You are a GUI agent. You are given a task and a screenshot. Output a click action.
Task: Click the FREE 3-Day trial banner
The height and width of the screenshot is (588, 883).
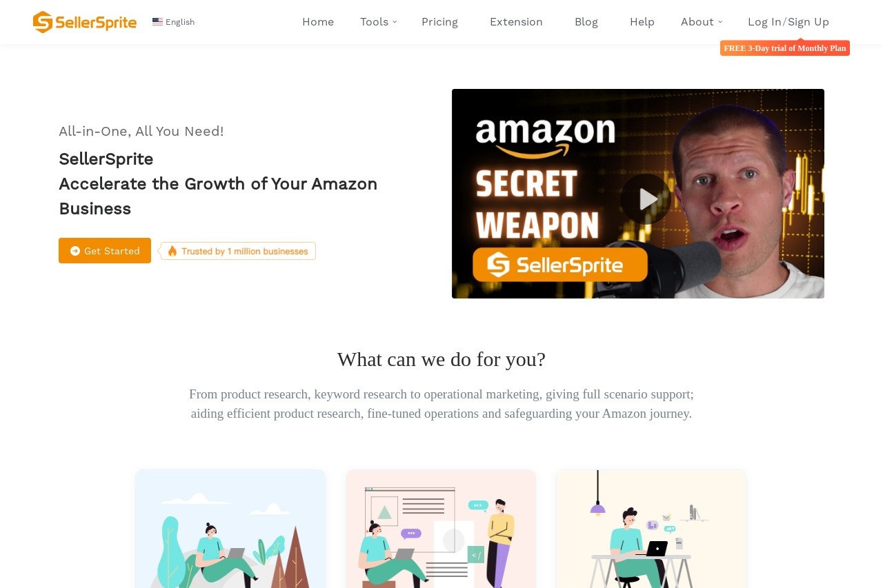tap(785, 48)
